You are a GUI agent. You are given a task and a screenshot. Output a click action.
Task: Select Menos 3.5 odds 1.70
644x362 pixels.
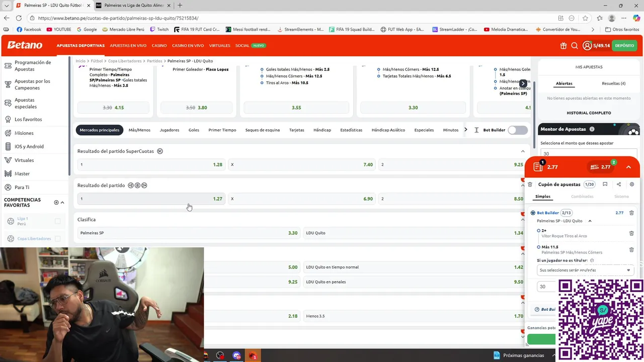point(415,316)
